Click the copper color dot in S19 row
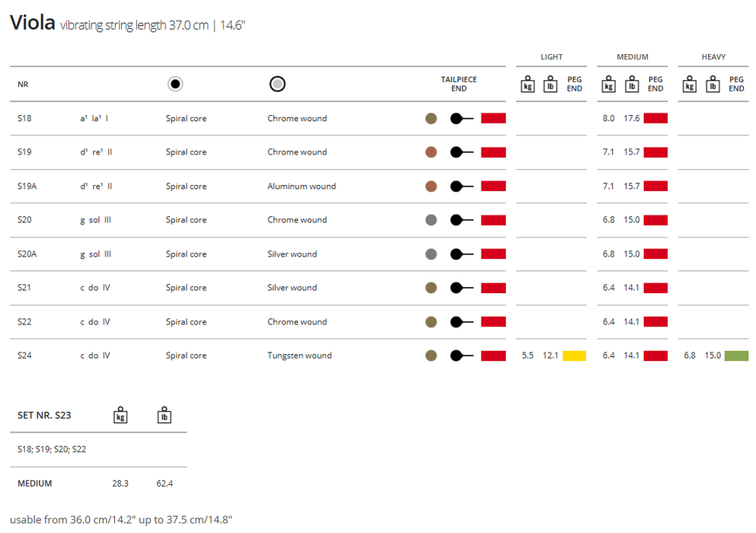Viewport: 756px width, 533px height. click(x=431, y=152)
